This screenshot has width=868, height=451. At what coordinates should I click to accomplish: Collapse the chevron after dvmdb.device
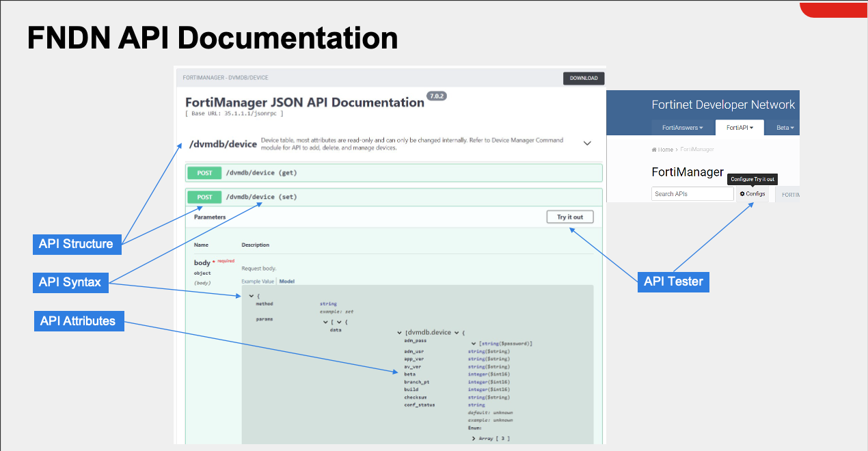pyautogui.click(x=457, y=333)
